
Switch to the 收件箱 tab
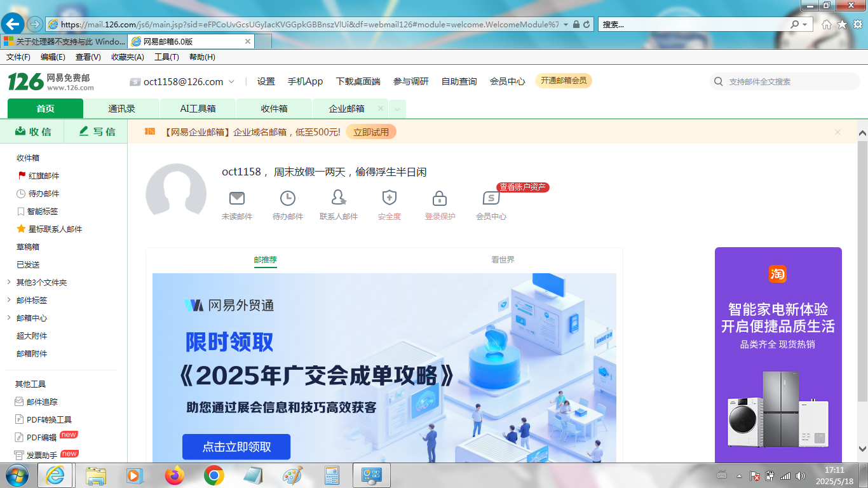[x=274, y=109]
